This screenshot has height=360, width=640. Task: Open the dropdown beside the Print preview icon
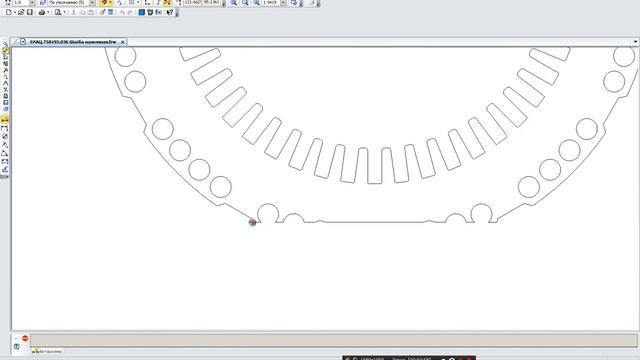coord(64,13)
